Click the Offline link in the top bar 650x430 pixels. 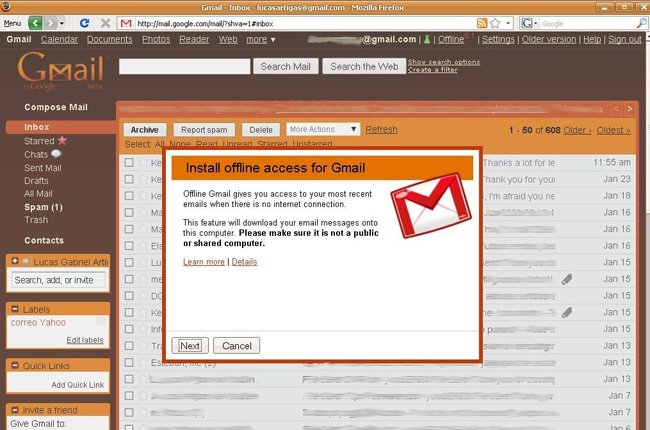[451, 39]
